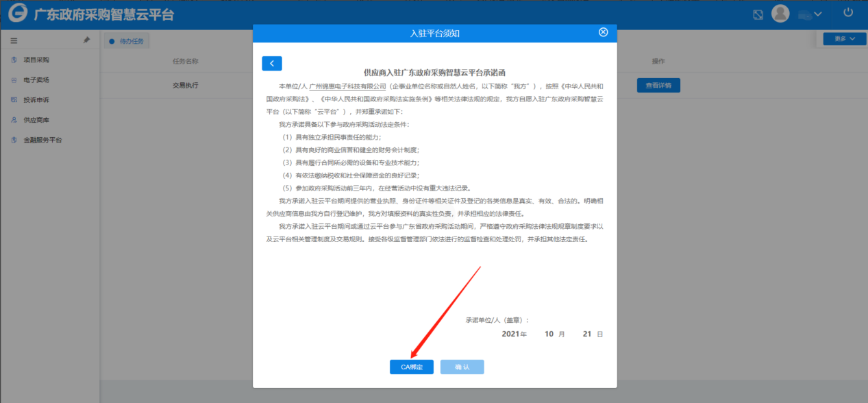Close the 入驻平台须知 dialog
Viewport: 868px width, 403px height.
coord(603,32)
